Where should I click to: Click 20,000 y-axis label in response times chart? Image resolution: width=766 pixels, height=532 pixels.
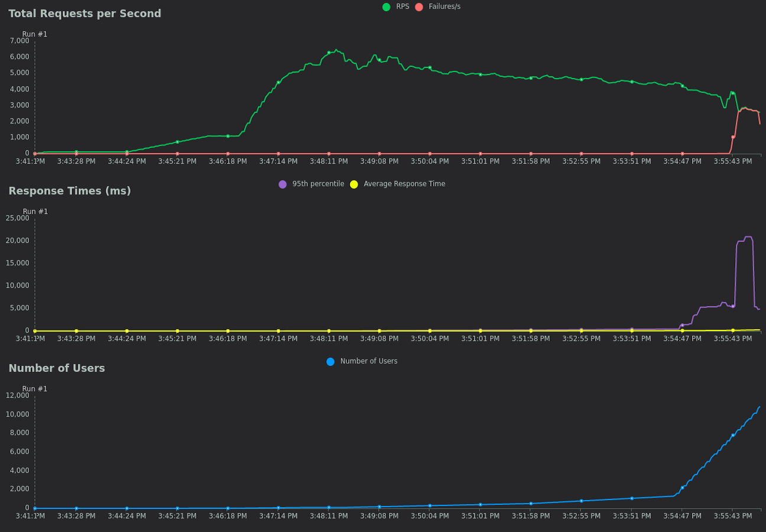coord(18,241)
